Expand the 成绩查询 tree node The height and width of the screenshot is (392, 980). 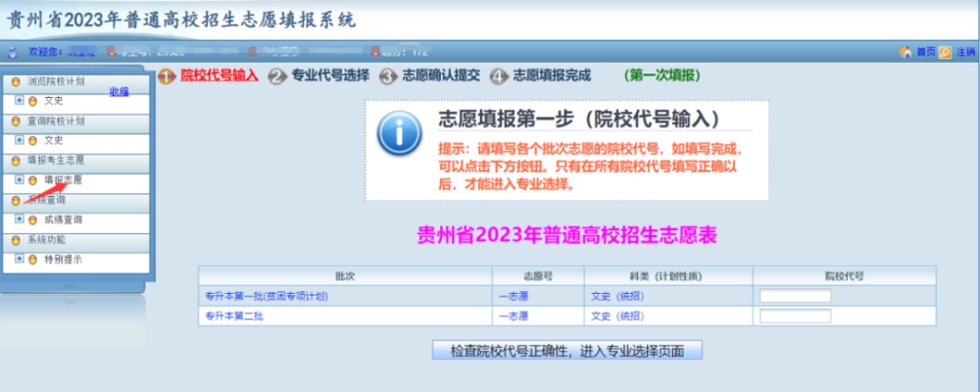20,220
